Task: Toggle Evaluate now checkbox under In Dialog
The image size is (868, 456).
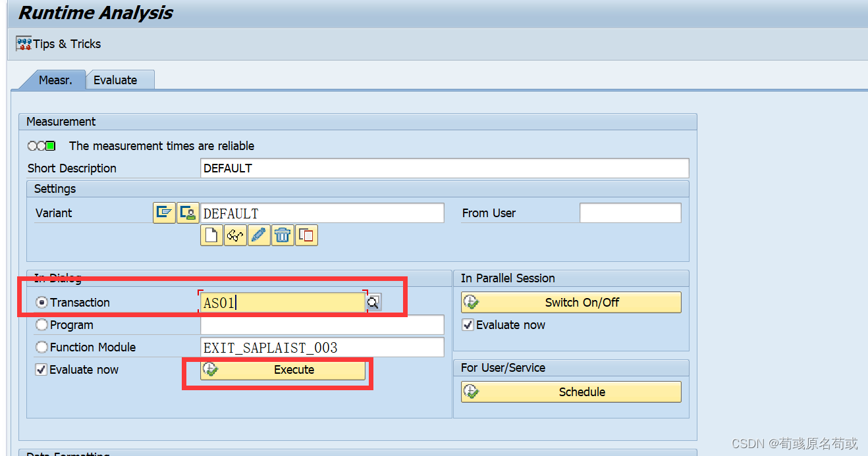Action: point(41,370)
